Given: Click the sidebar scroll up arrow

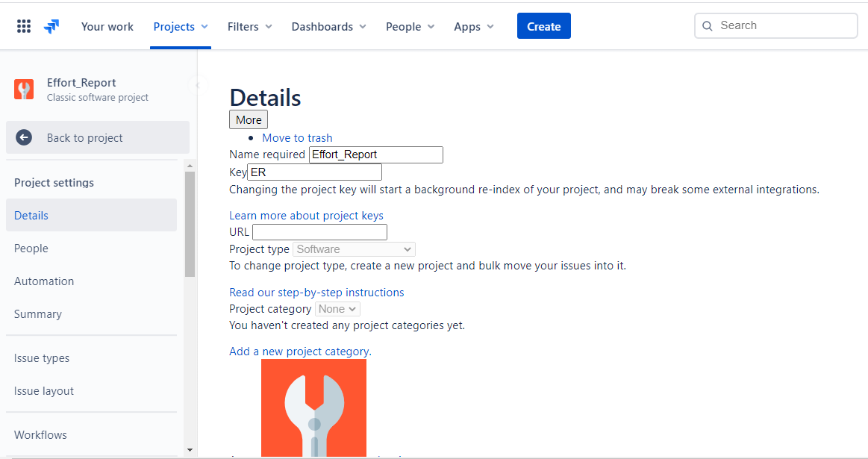Looking at the screenshot, I should [x=190, y=166].
